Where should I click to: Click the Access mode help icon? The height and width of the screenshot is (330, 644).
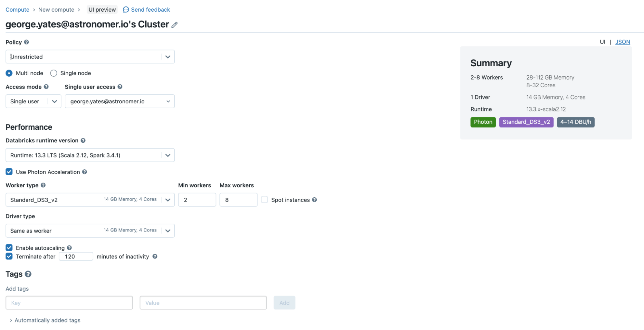(x=46, y=87)
